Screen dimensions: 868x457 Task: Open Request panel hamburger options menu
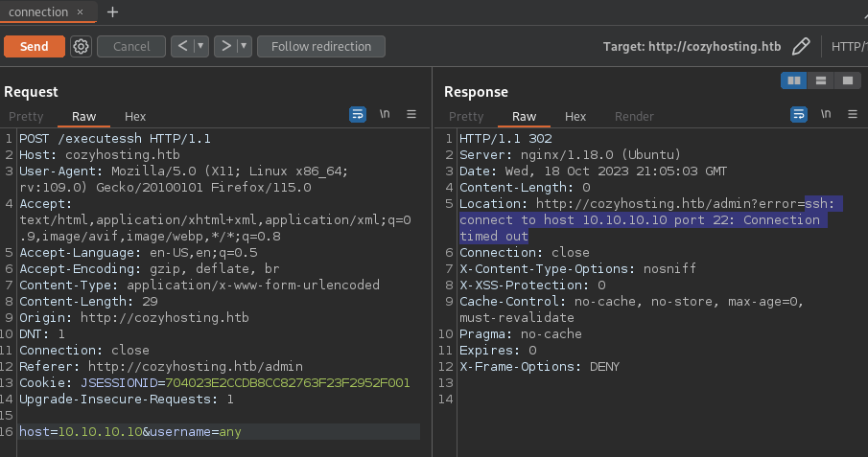click(x=411, y=114)
